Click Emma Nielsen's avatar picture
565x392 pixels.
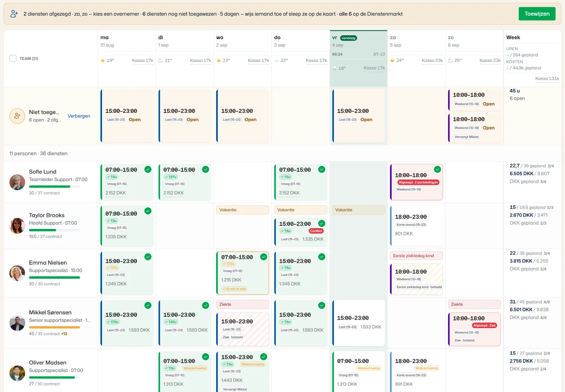[17, 273]
